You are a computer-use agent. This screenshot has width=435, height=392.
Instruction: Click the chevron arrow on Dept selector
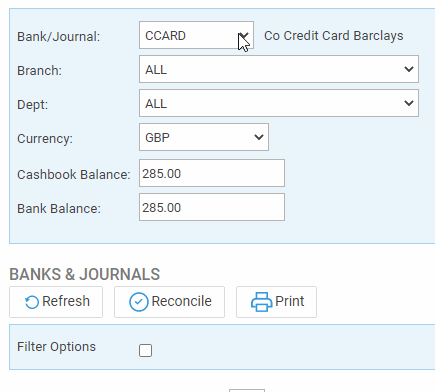point(409,103)
